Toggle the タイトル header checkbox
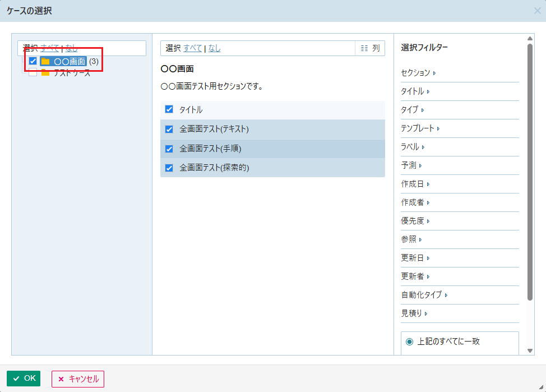 pyautogui.click(x=169, y=109)
